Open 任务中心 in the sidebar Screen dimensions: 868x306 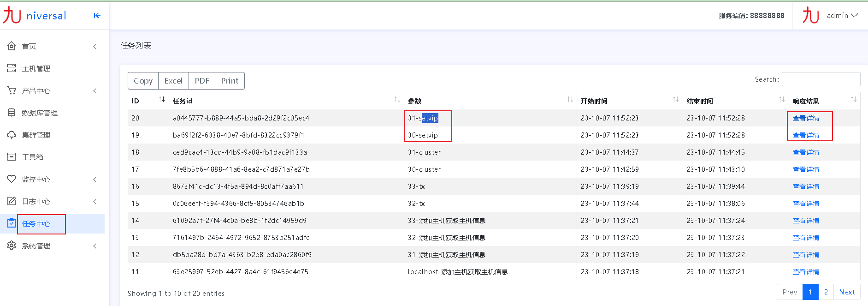coord(36,224)
